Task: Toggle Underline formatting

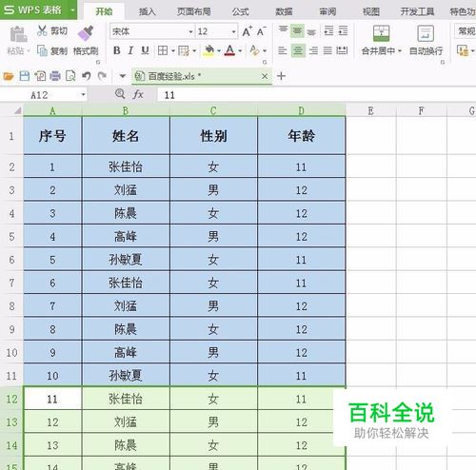Action: click(145, 50)
